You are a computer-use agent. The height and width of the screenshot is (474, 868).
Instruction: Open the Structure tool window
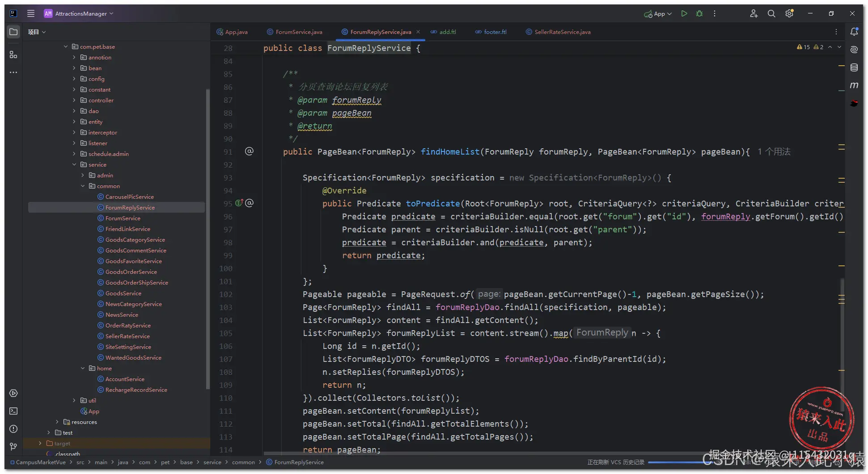click(13, 55)
